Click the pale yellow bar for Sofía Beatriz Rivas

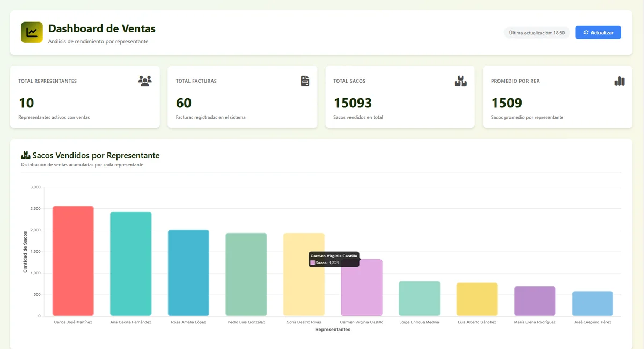pyautogui.click(x=304, y=274)
